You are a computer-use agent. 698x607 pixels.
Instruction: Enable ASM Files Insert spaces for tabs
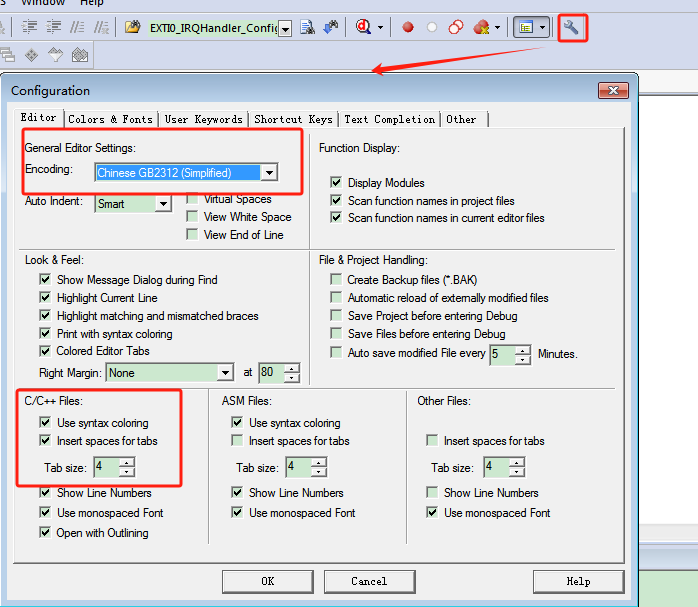237,441
